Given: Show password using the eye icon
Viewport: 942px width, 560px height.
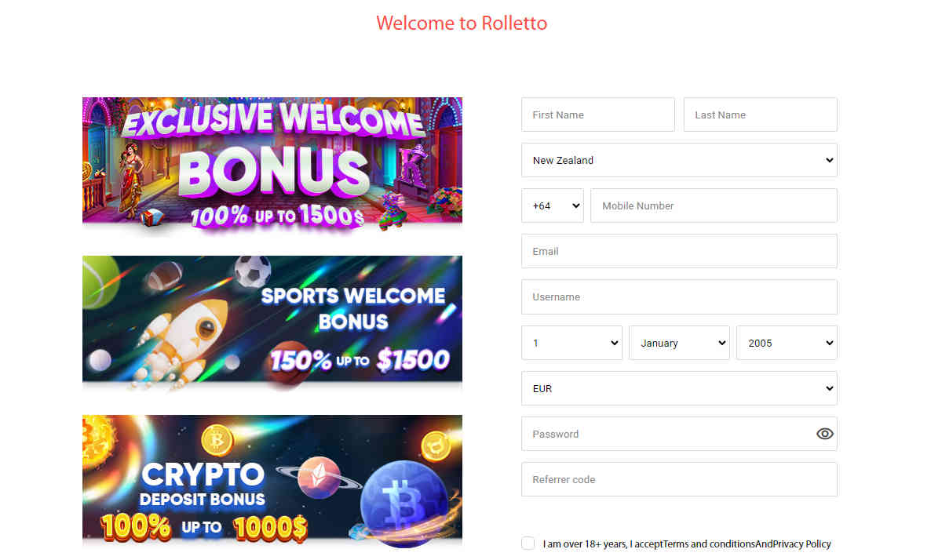Looking at the screenshot, I should (x=824, y=434).
